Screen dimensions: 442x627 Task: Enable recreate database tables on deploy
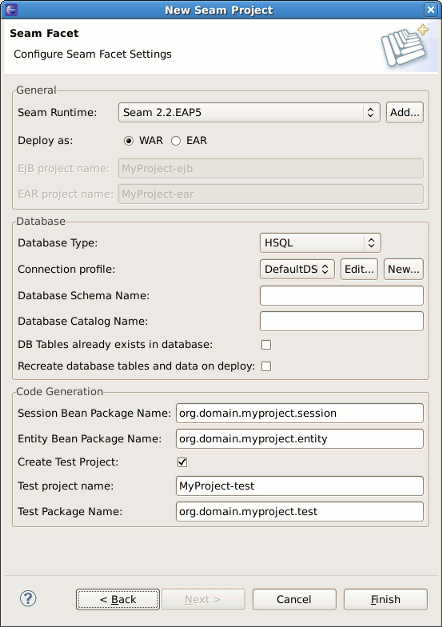coord(266,366)
